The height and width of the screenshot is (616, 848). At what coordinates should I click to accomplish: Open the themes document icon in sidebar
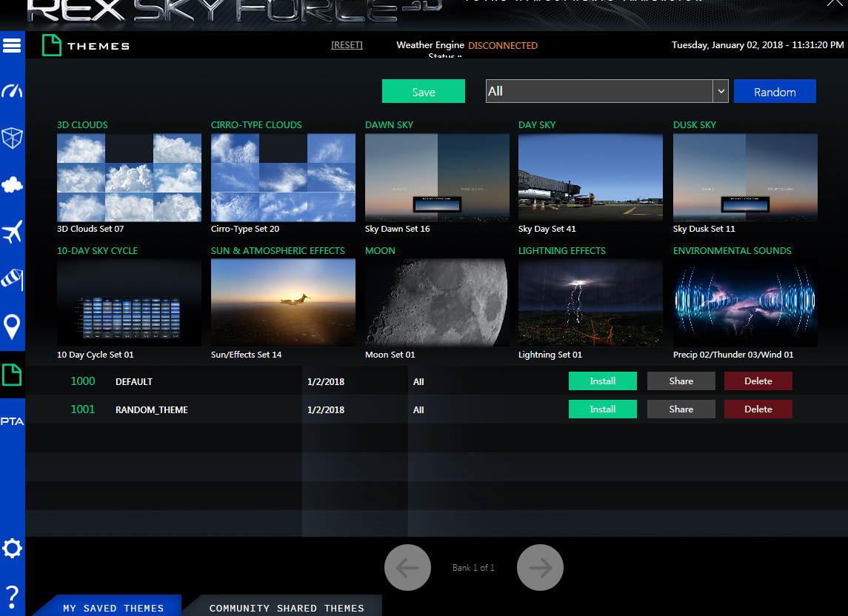click(x=12, y=374)
